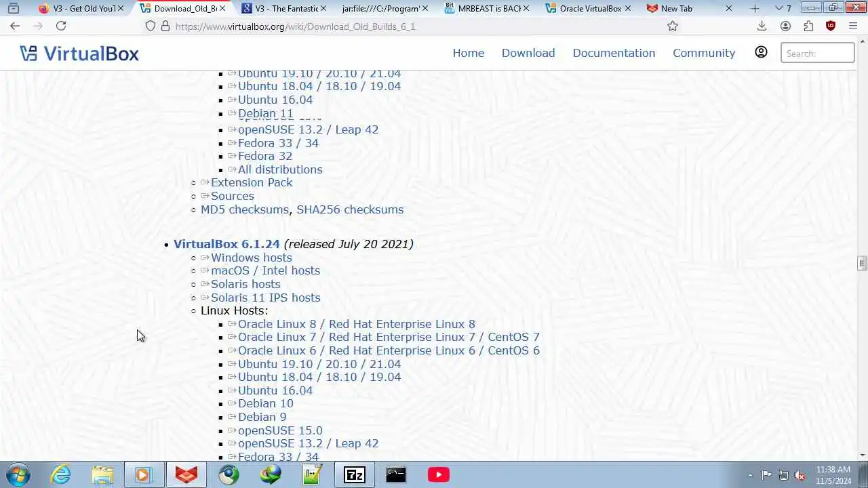Viewport: 868px width, 488px height.
Task: Open the Debian 10 link
Action: pyautogui.click(x=266, y=403)
